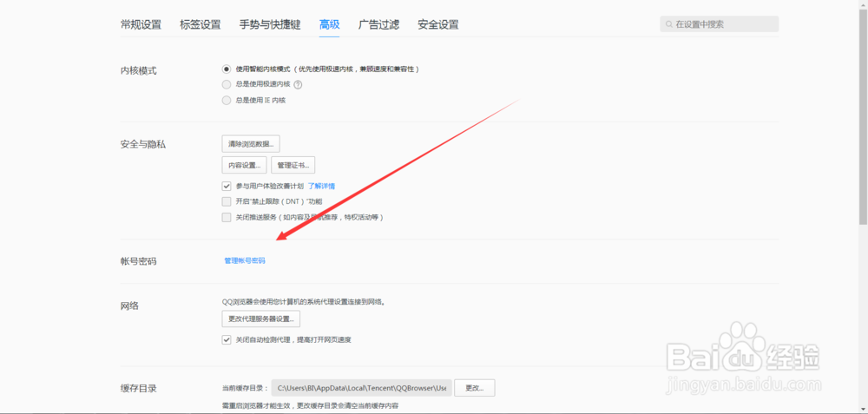Open the 常规设置 tab
868x414 pixels.
point(141,24)
